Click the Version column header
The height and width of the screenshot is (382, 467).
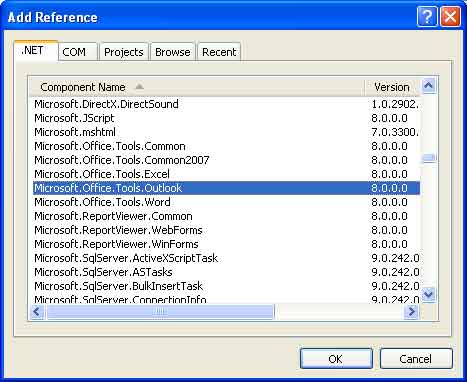point(393,87)
